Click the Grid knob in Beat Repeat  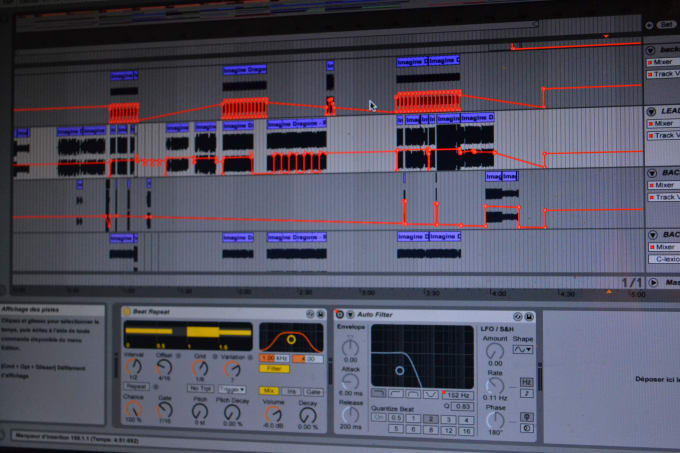click(200, 369)
